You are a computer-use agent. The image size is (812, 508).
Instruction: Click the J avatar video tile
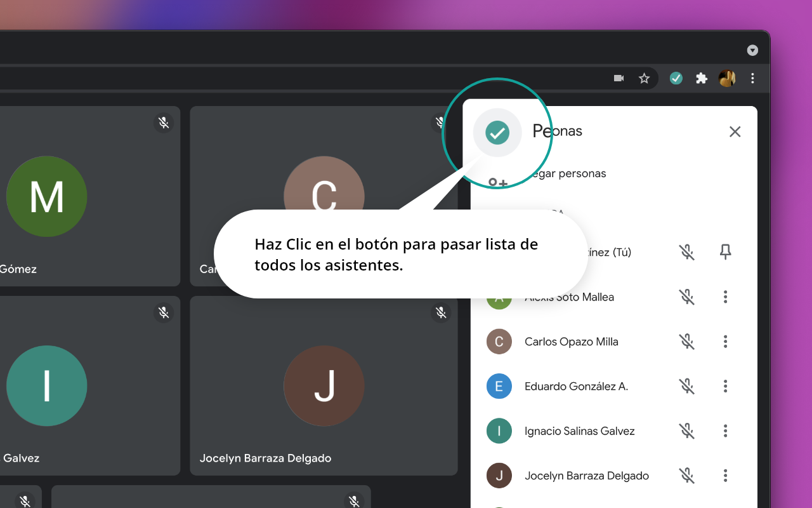[x=324, y=386]
